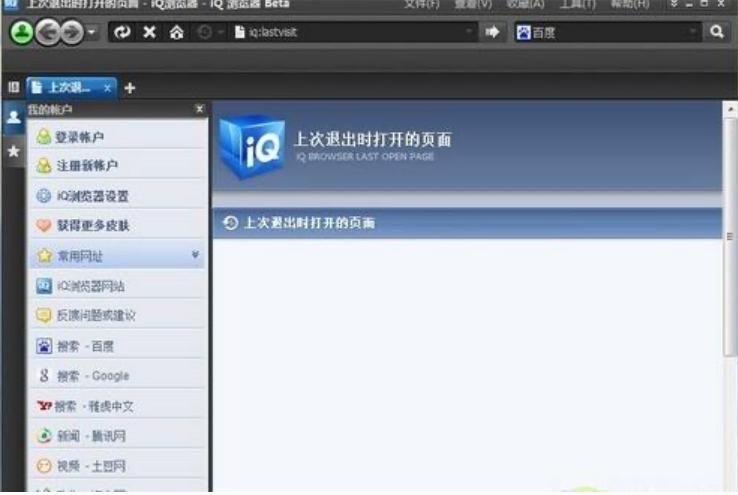Open the recent history clock icon

tap(204, 32)
